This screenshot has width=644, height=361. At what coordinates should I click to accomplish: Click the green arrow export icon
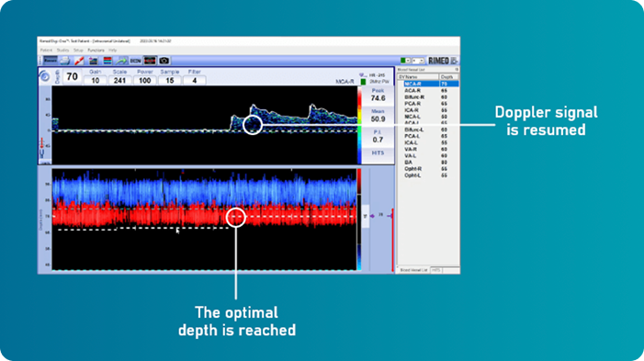121,61
